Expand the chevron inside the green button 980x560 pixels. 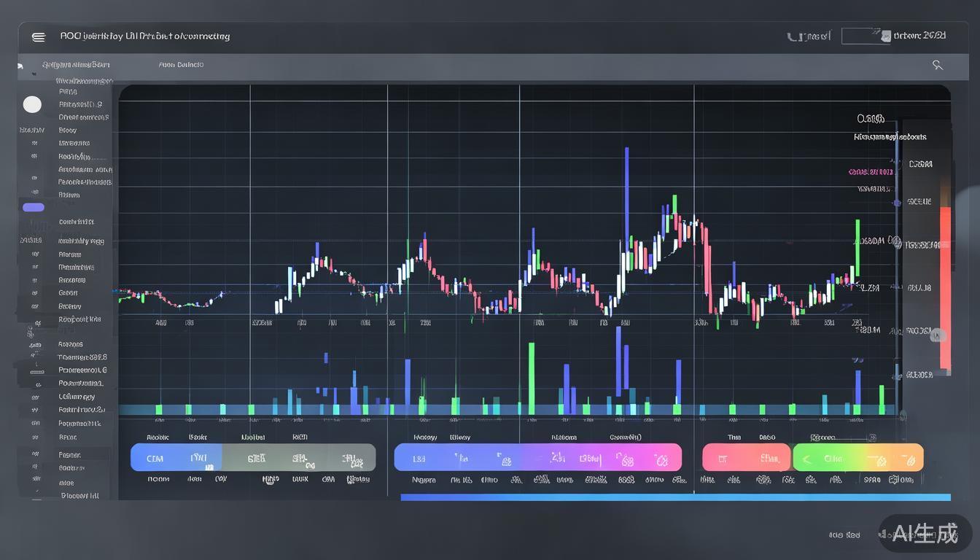(x=806, y=459)
